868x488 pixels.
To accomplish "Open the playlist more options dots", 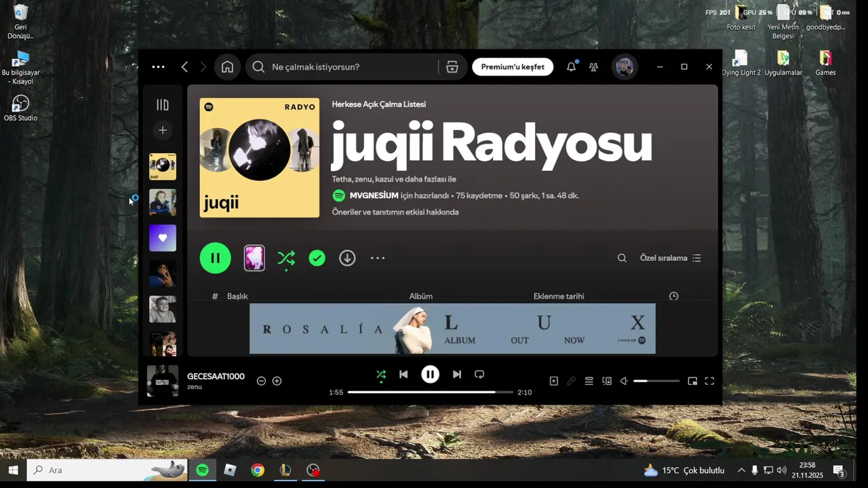I will click(378, 258).
